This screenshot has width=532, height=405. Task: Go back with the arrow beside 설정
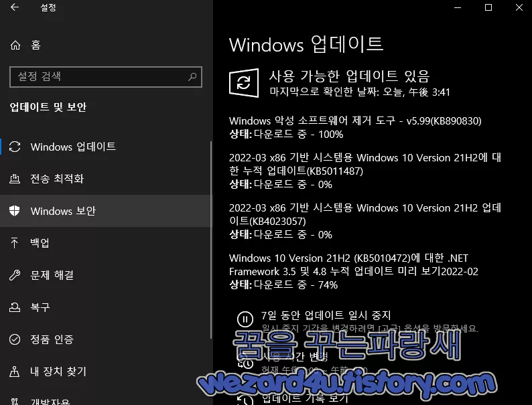click(x=15, y=7)
